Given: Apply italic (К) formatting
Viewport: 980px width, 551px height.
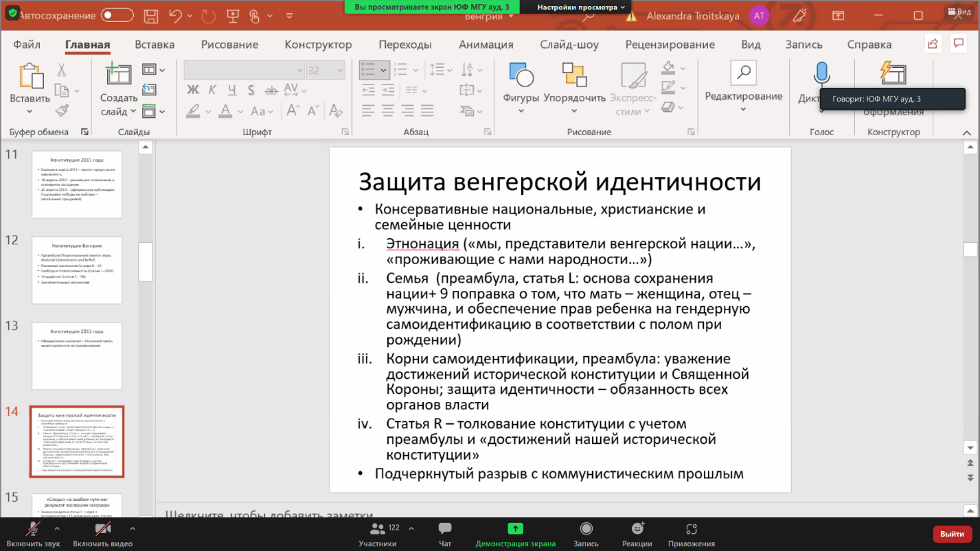Looking at the screenshot, I should click(212, 90).
